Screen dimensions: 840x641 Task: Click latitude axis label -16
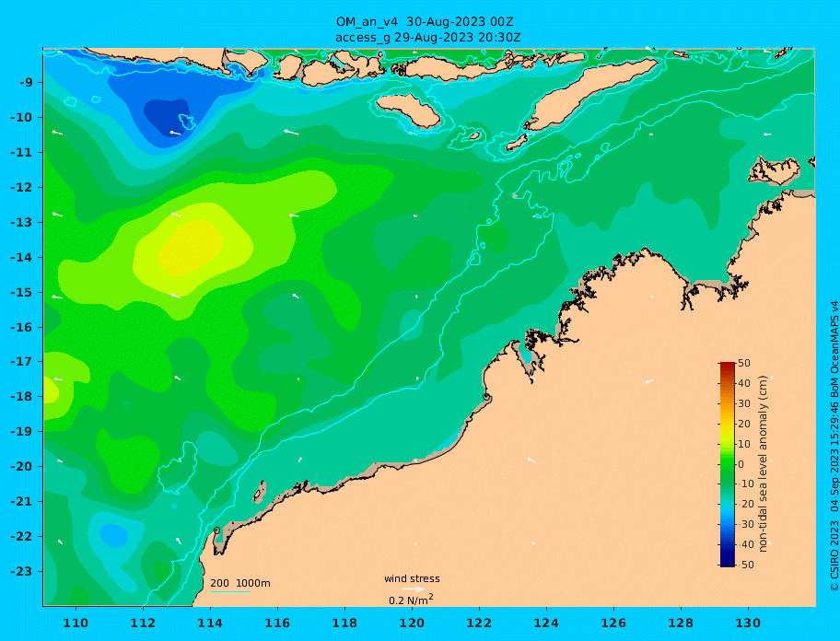[22, 327]
